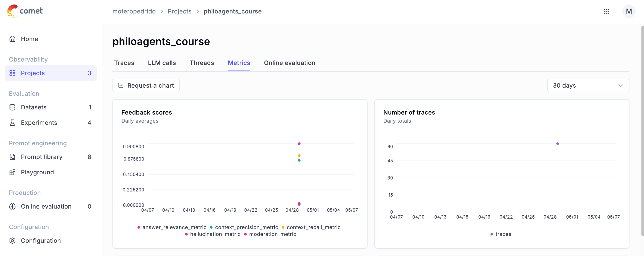644x256 pixels.
Task: Expand the 30 days time range dropdown
Action: [x=588, y=86]
